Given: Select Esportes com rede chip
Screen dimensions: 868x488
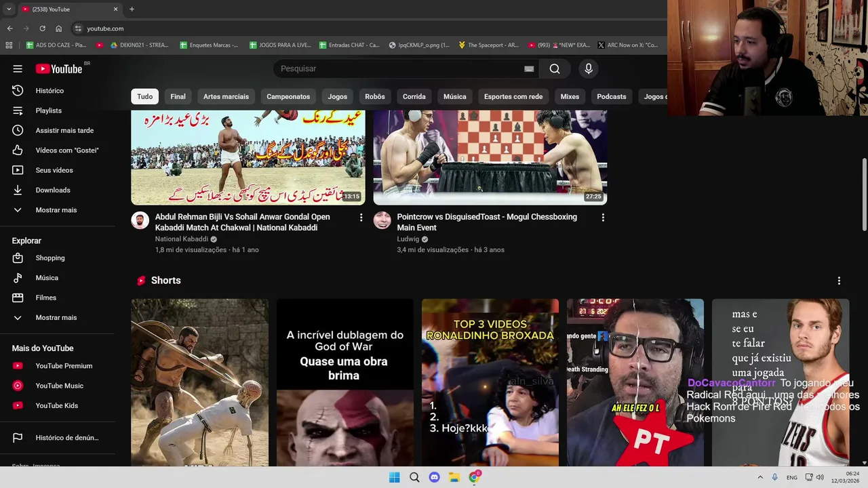Looking at the screenshot, I should [x=513, y=96].
